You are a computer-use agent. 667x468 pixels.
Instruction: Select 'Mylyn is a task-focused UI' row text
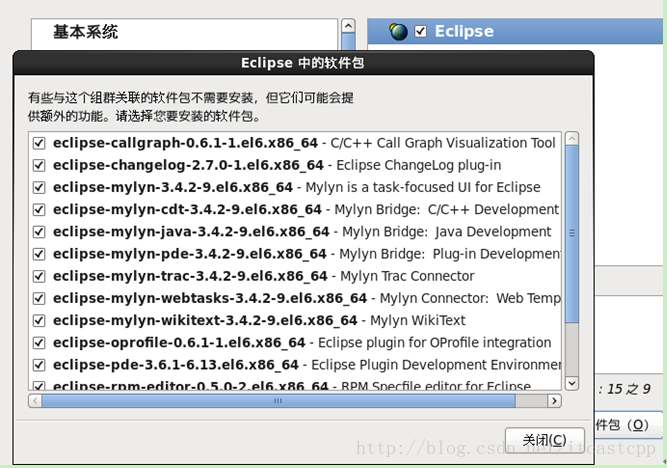[x=423, y=187]
